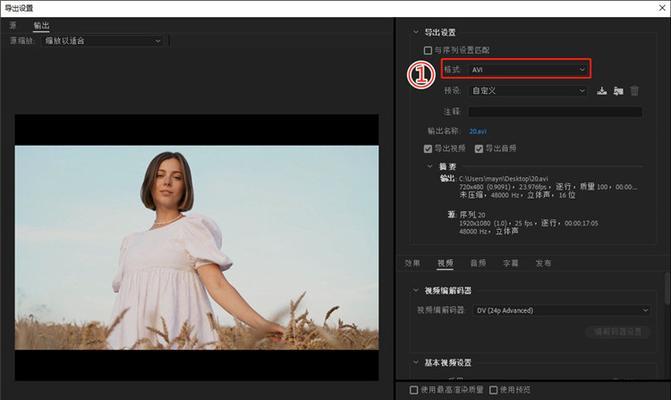This screenshot has width=671, height=400.
Task: Click the save preset icon
Action: [602, 91]
